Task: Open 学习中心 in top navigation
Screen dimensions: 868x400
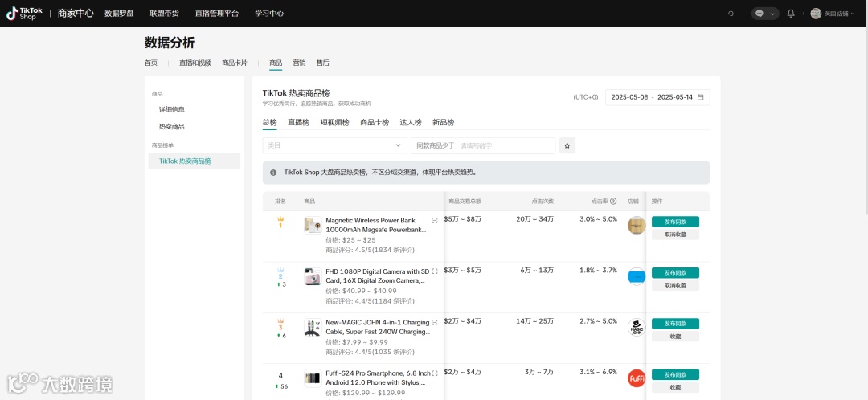Action: [269, 14]
